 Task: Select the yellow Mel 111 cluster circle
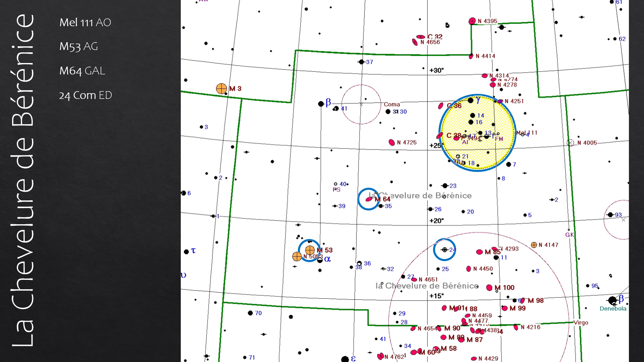(x=478, y=133)
